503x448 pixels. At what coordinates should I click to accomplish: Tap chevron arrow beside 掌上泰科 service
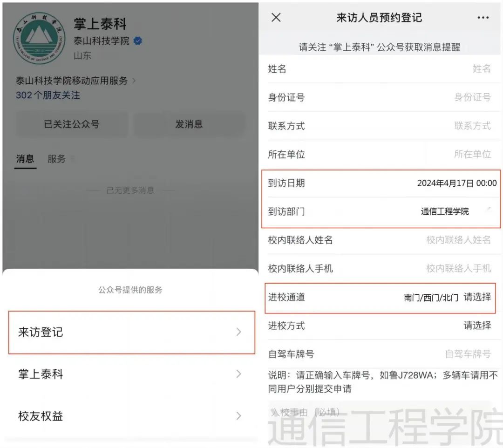238,374
